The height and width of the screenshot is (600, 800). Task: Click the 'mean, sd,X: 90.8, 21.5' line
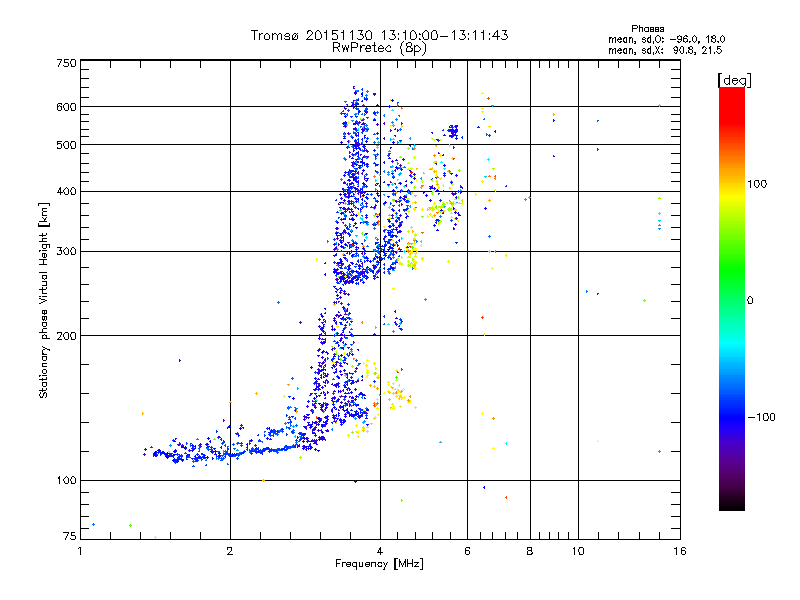[x=665, y=51]
